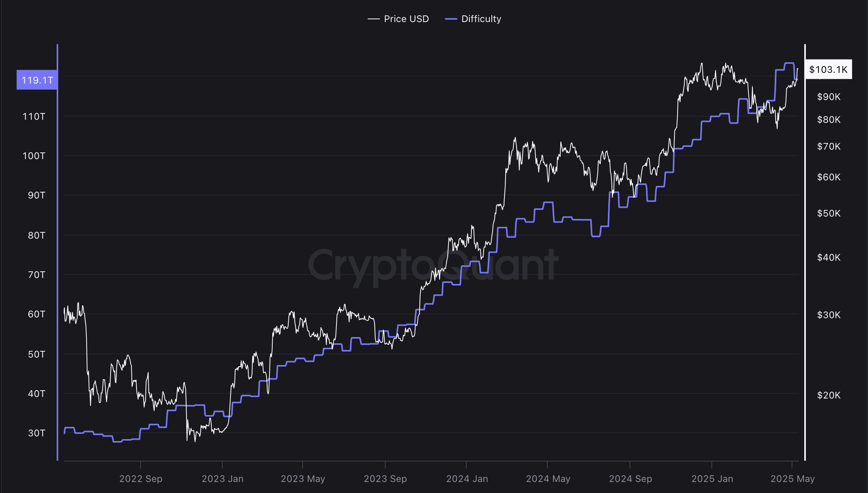Click the purple Difficulty legend line
The width and height of the screenshot is (868, 493).
pos(451,19)
